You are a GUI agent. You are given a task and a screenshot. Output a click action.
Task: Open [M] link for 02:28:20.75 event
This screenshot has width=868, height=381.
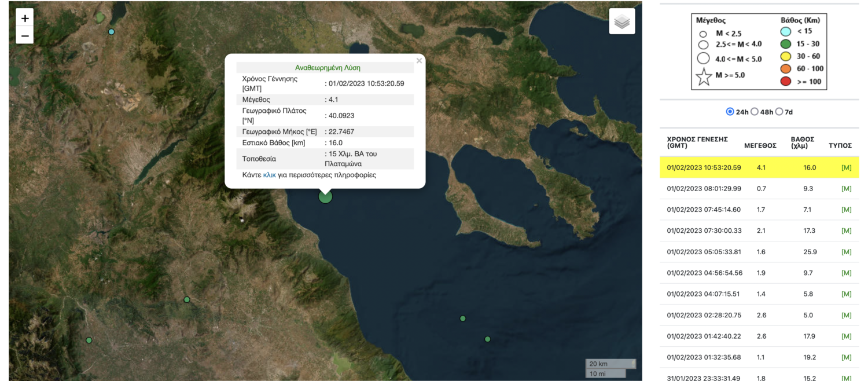847,316
